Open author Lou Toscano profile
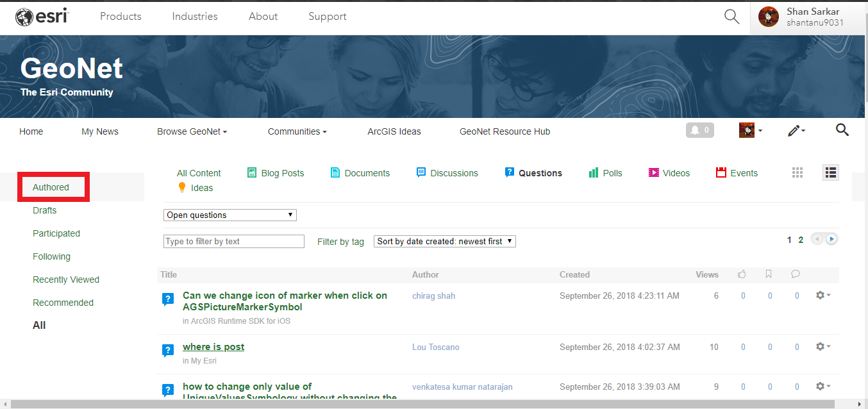Screen dimensions: 868x409 [436, 347]
